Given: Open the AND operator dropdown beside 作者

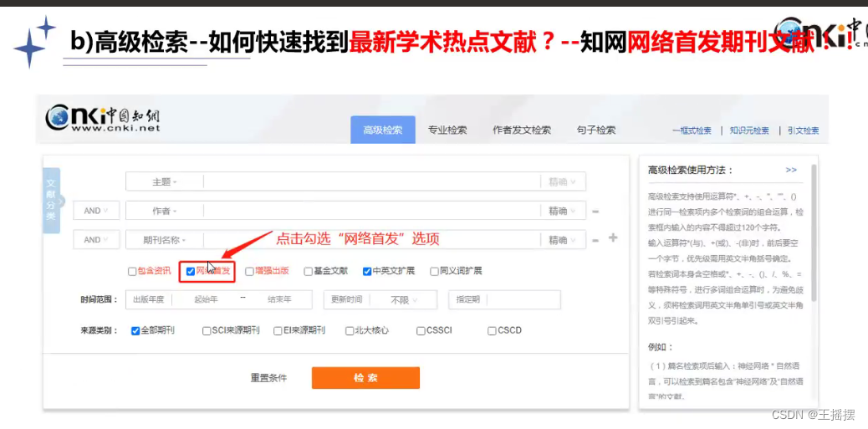Looking at the screenshot, I should point(96,211).
